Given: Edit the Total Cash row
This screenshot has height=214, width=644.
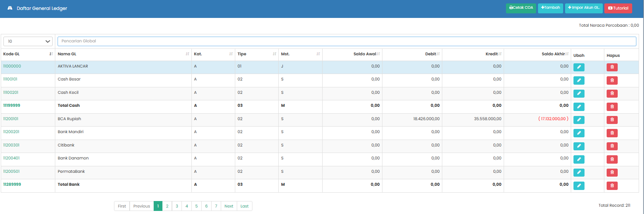Looking at the screenshot, I should (x=579, y=107).
